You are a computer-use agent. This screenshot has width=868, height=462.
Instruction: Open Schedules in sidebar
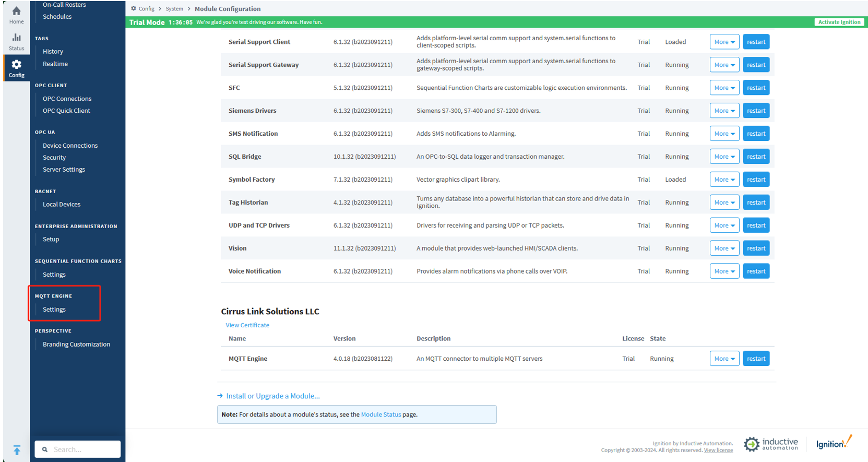[57, 17]
